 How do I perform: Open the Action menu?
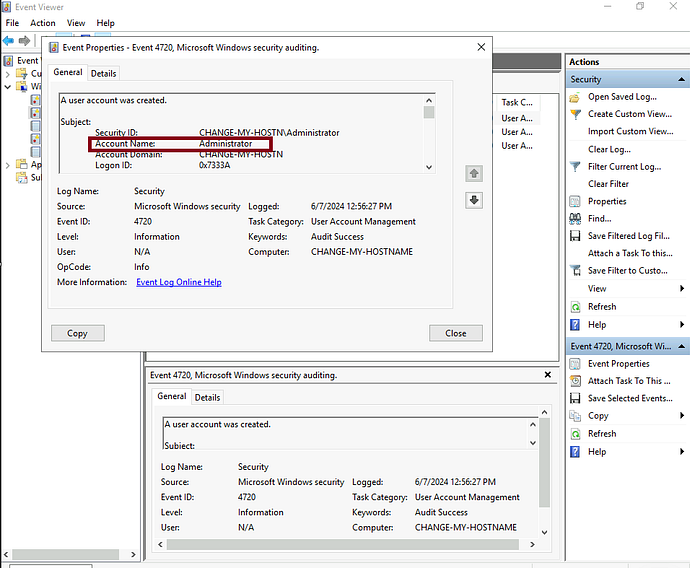coord(43,23)
